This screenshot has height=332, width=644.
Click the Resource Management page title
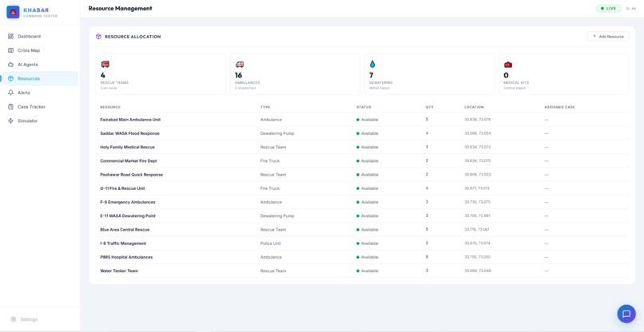[120, 8]
